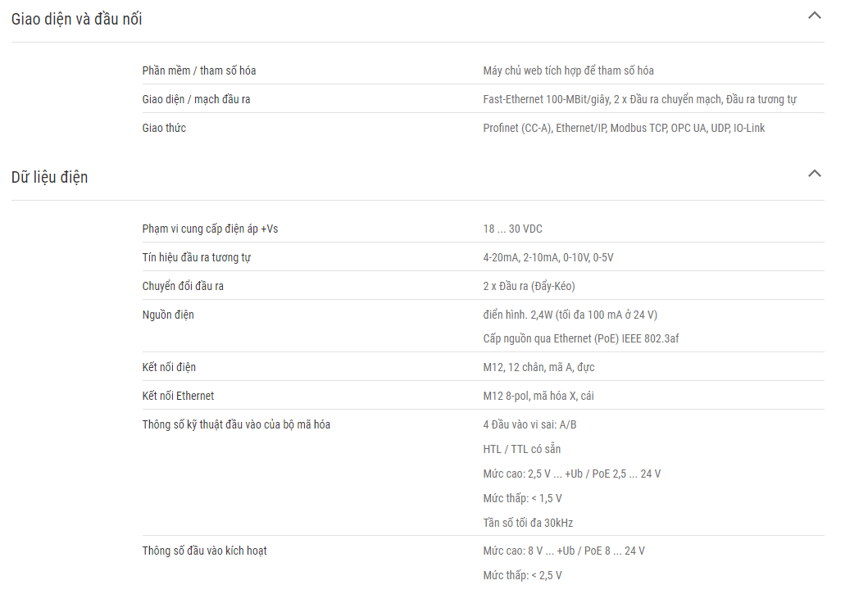This screenshot has width=868, height=603.
Task: Select the Chuyển đổi đầu ra label
Action: click(183, 287)
